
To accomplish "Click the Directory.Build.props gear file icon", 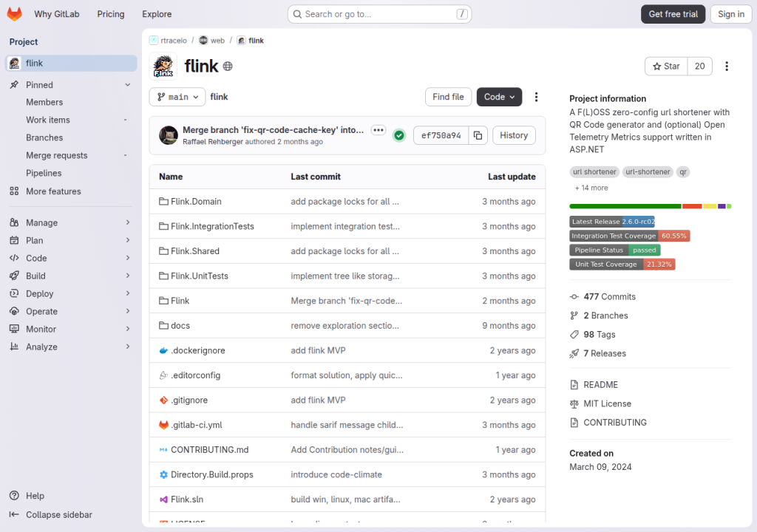I will tap(163, 474).
